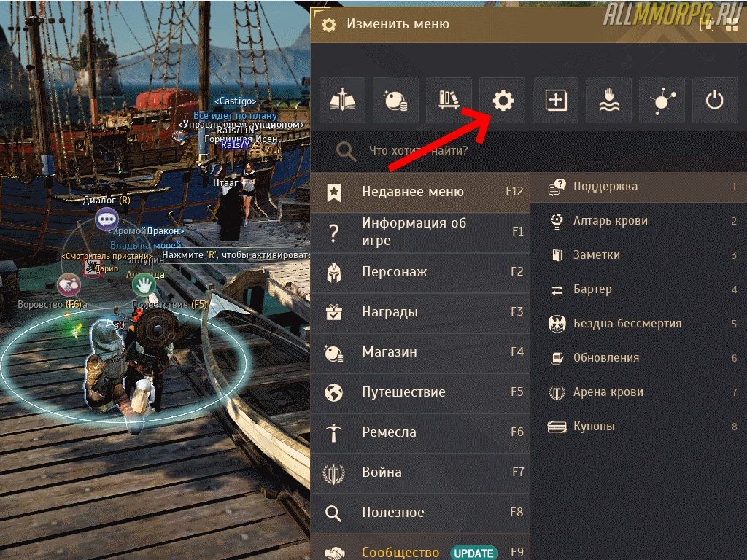
Task: Click the network nodes icon
Action: point(662,101)
